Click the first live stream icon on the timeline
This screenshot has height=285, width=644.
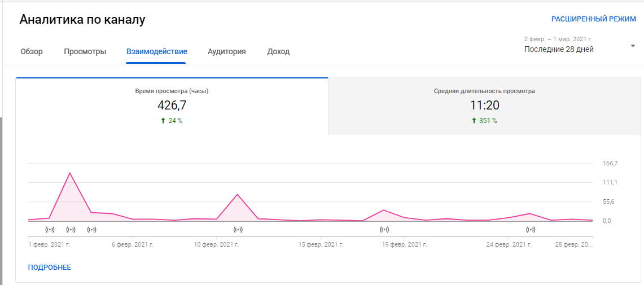(x=50, y=230)
